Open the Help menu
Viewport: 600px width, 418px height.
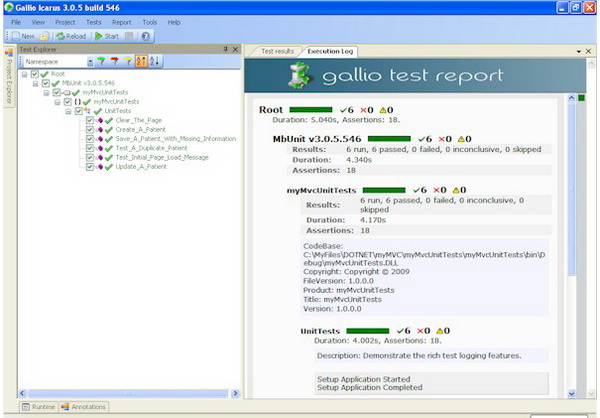click(x=174, y=22)
